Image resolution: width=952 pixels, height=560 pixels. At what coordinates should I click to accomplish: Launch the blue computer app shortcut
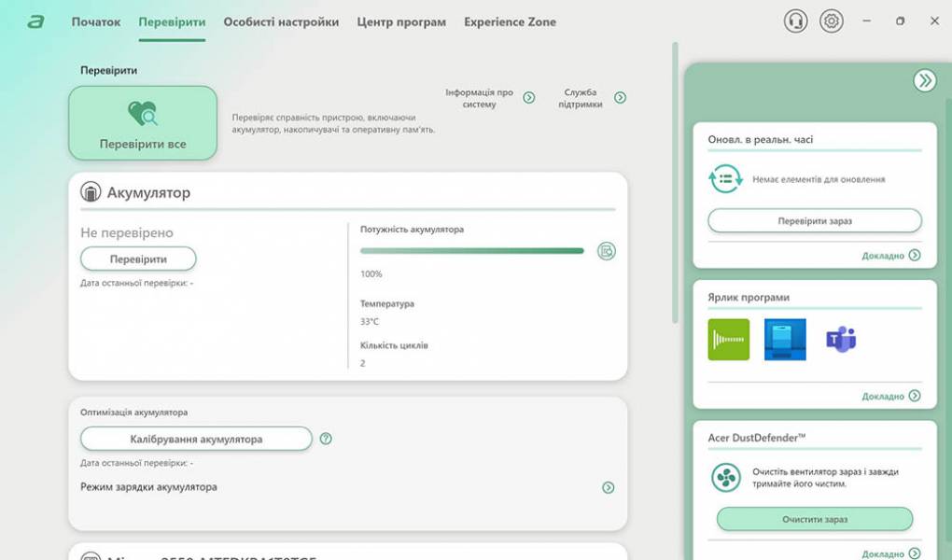[x=784, y=339]
